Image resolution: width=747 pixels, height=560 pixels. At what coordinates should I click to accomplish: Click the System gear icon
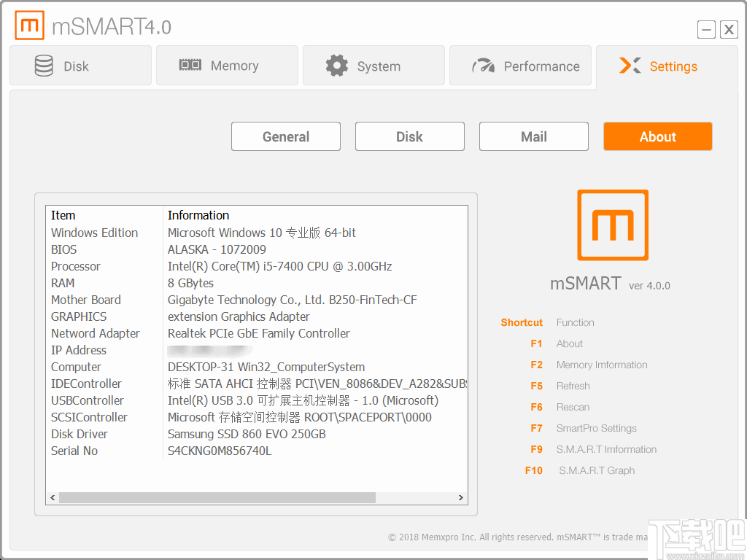(x=336, y=65)
